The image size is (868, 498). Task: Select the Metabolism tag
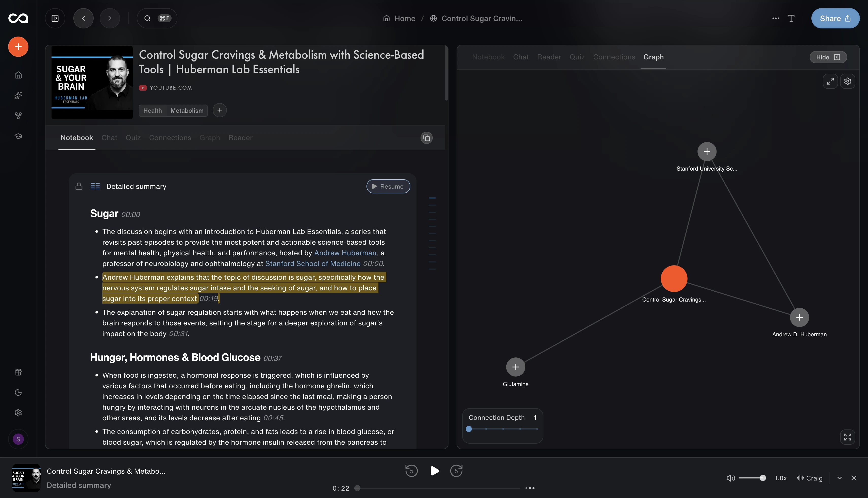187,110
